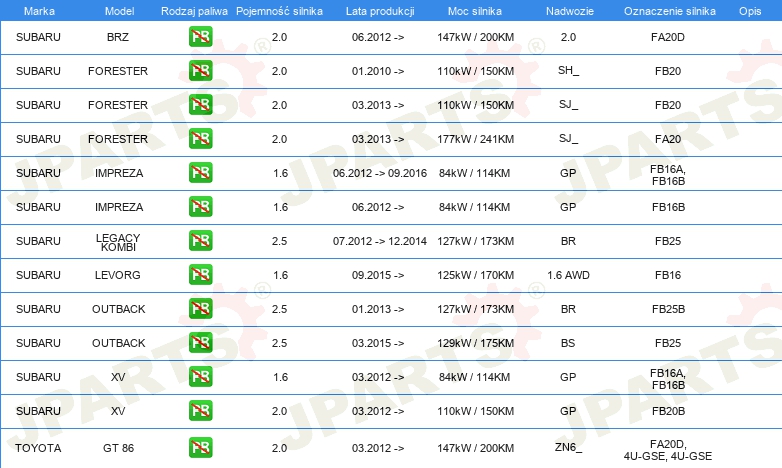Click the fuel icon in the Legacy Kombi row
This screenshot has height=468, width=782.
pos(200,240)
